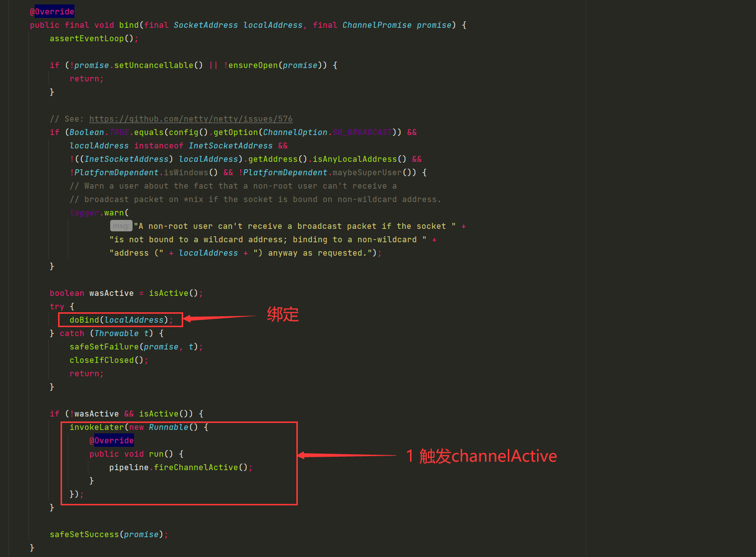Click isAnyLocalAddress() call
756x557 pixels.
coord(359,159)
